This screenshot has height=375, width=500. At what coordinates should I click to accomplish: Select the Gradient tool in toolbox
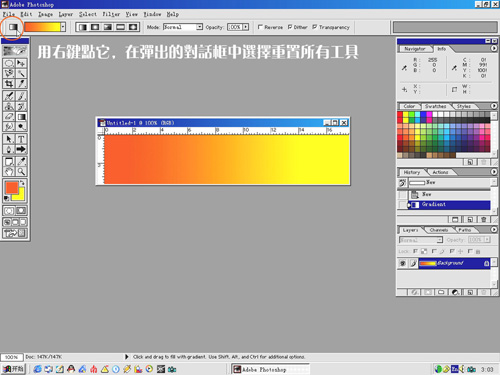tap(21, 117)
